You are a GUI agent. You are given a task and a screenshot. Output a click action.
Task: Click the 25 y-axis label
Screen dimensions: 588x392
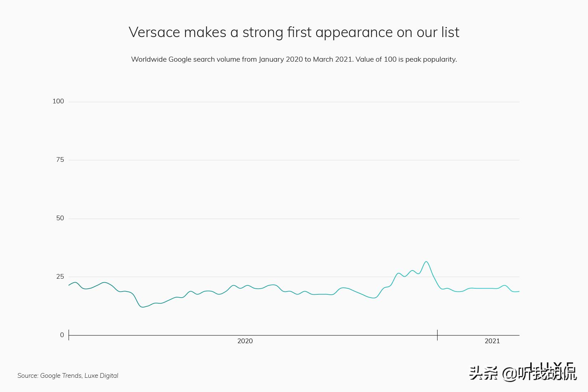click(60, 277)
